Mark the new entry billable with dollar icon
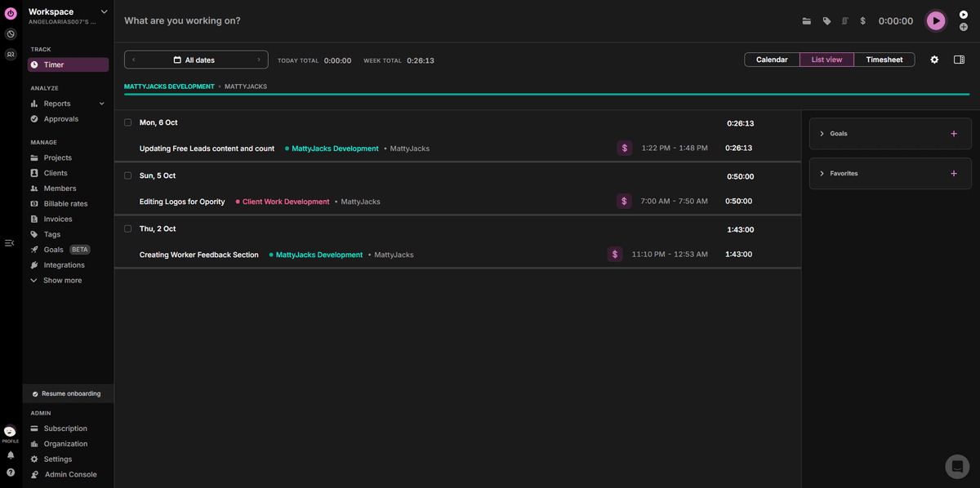The image size is (980, 488). pyautogui.click(x=862, y=20)
